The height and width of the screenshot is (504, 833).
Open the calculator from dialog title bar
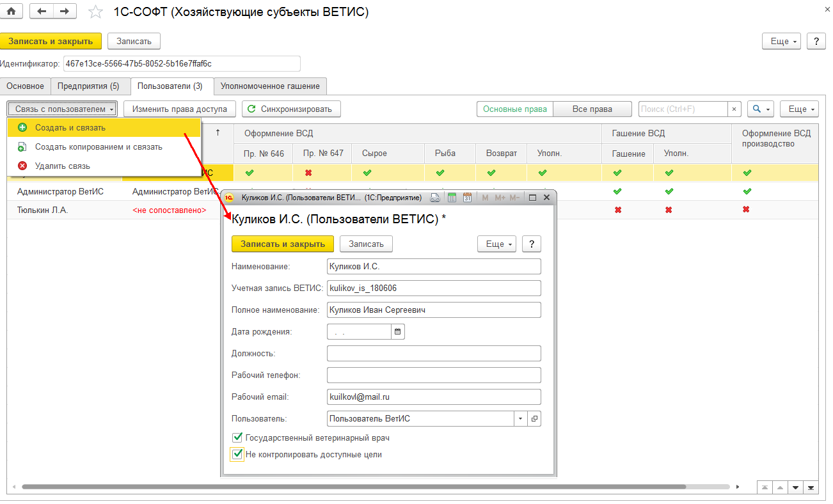click(452, 198)
